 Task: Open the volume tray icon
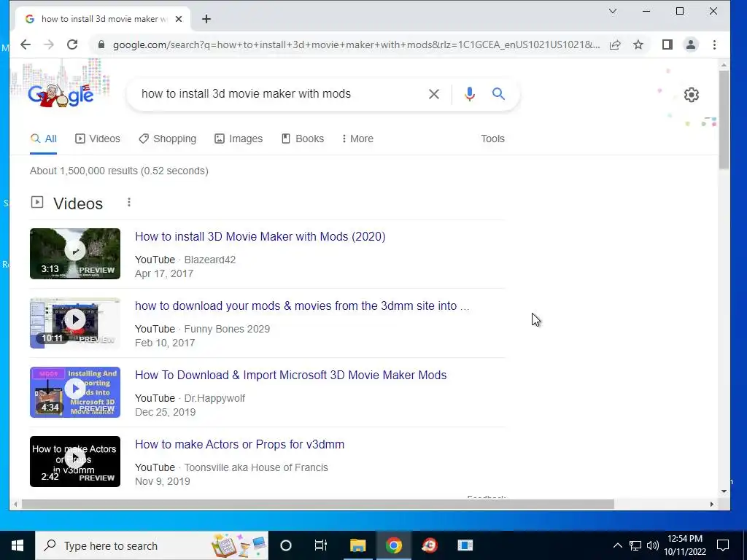[653, 545]
